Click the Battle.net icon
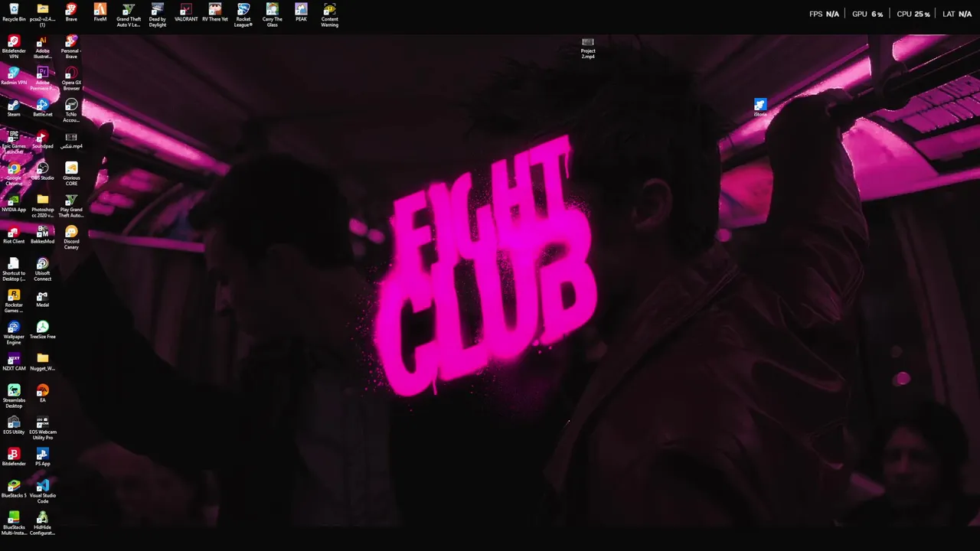 pyautogui.click(x=42, y=108)
